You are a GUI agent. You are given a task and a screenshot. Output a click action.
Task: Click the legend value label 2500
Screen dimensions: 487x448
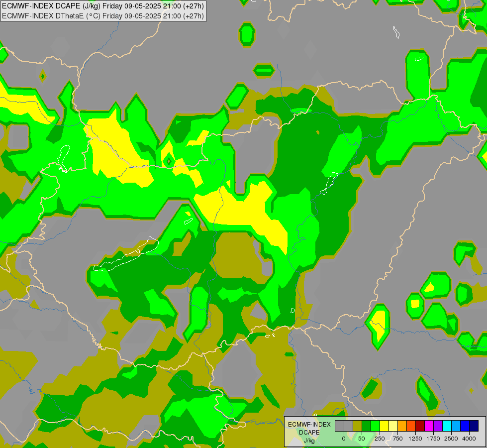point(451,439)
